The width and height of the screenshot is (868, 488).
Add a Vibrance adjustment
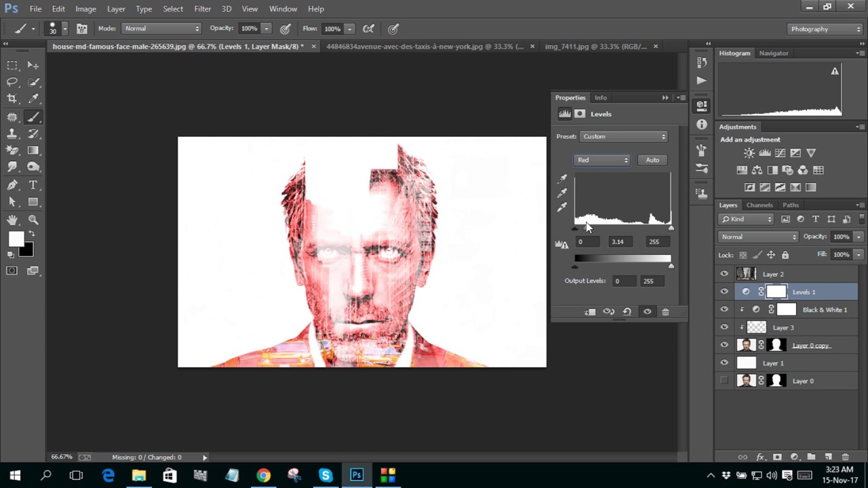coord(811,153)
